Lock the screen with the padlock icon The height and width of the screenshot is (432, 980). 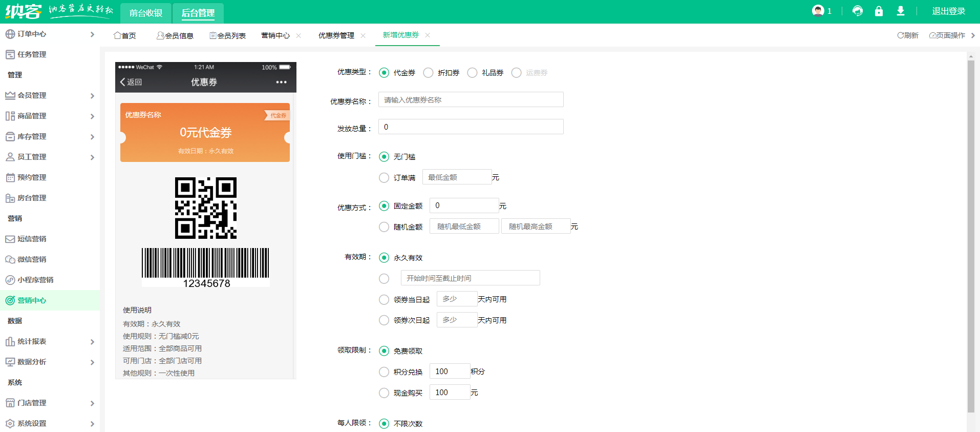point(879,11)
